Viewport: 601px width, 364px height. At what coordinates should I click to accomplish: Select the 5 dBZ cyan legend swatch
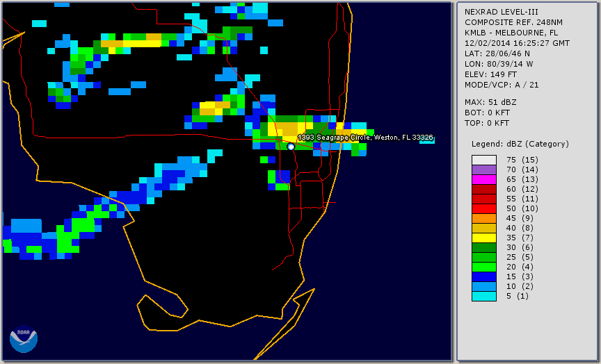[483, 296]
